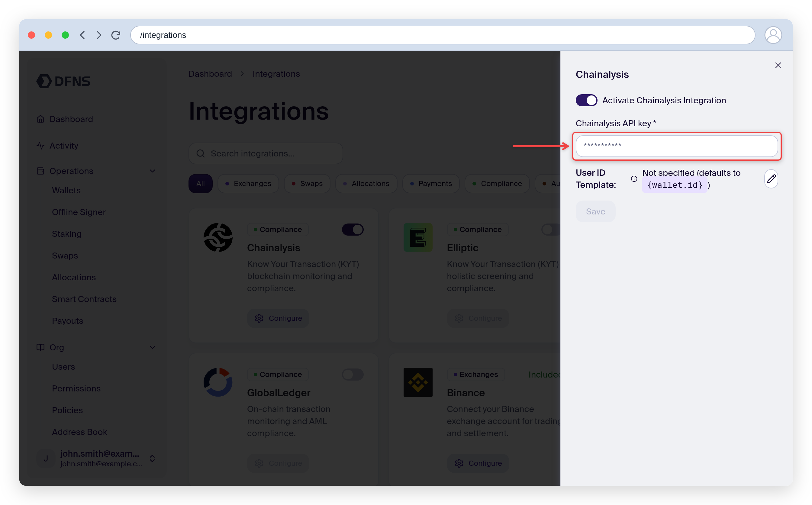Select the Allocations filter tab
This screenshot has height=505, width=812.
point(366,183)
